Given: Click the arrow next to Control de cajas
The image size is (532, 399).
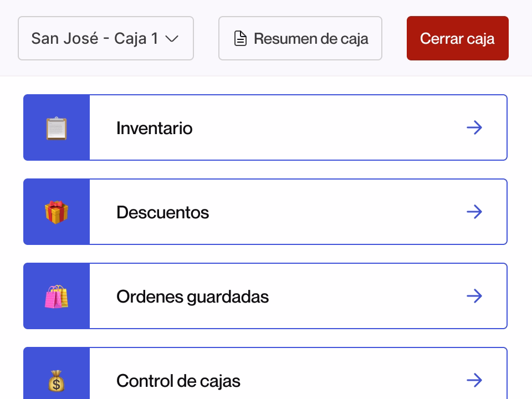Looking at the screenshot, I should click(474, 380).
